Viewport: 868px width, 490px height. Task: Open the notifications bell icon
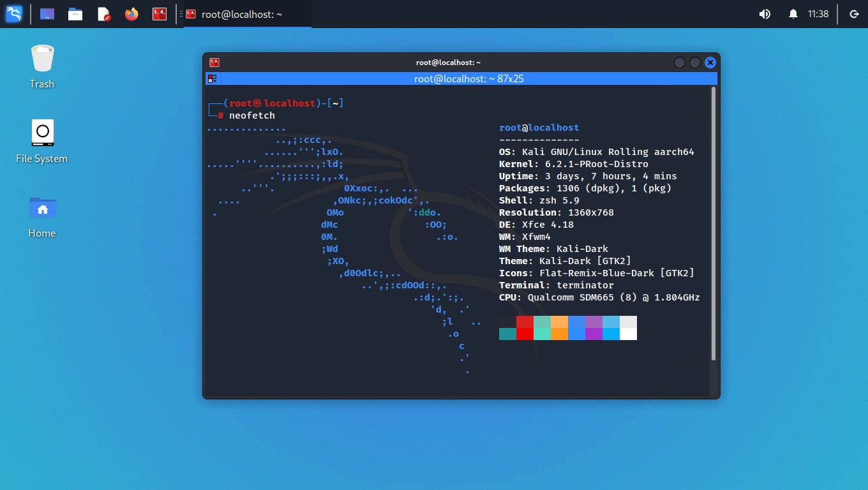click(793, 14)
